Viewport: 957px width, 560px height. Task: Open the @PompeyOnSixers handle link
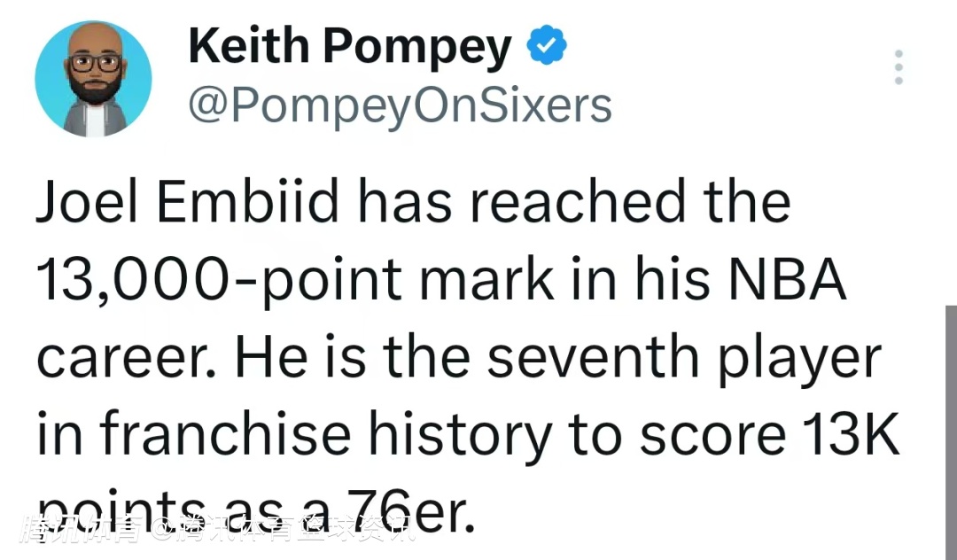click(400, 105)
